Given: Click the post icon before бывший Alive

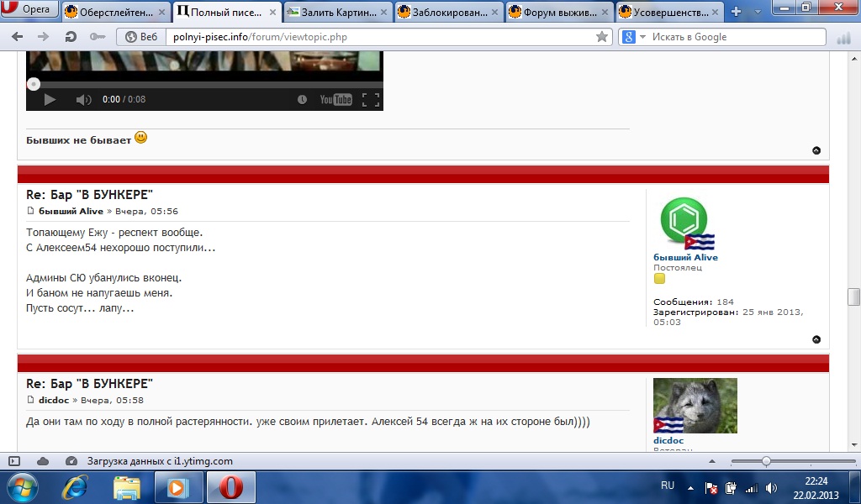Looking at the screenshot, I should (x=31, y=211).
